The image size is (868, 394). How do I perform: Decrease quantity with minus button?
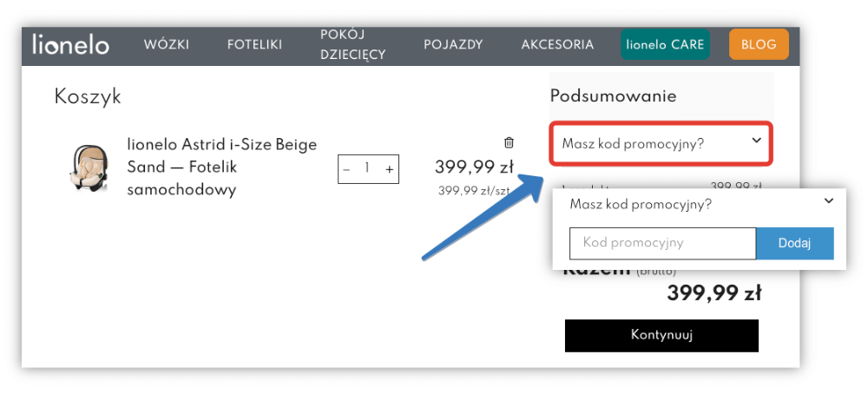tap(347, 169)
